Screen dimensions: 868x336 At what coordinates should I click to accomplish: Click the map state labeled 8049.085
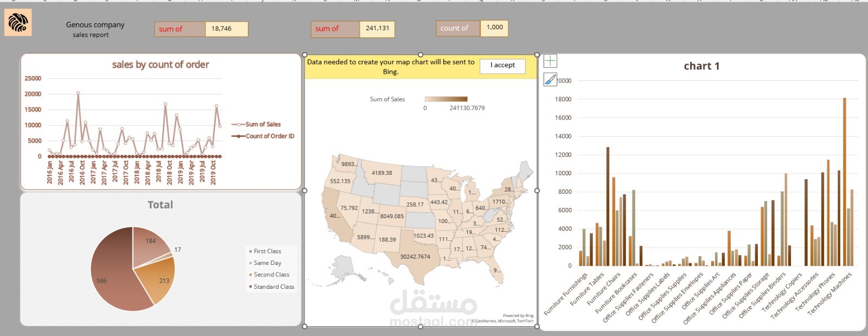point(392,216)
